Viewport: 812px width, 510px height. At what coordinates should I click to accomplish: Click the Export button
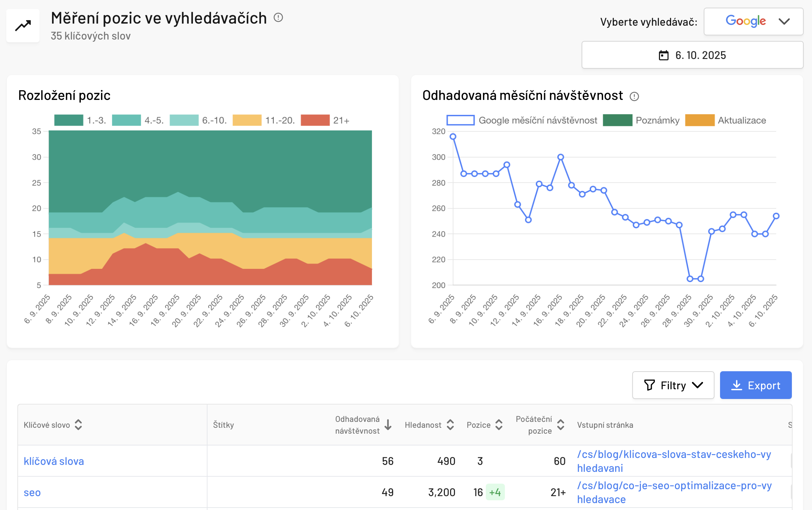(755, 385)
